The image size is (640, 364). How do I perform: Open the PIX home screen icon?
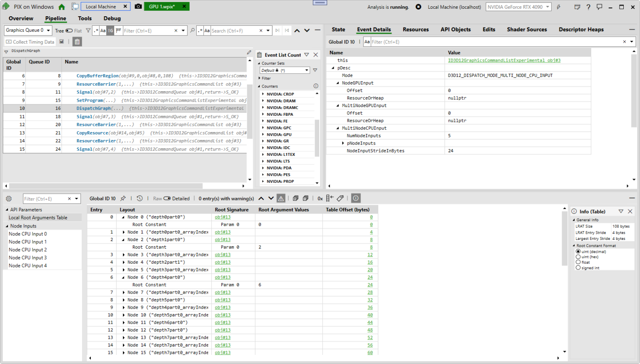[x=61, y=6]
